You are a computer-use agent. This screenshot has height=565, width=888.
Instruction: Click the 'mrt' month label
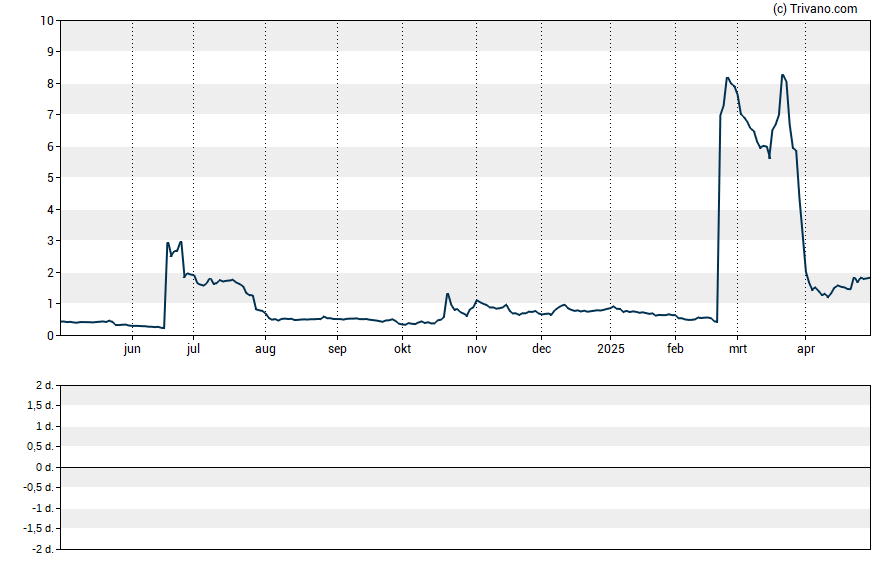[737, 349]
